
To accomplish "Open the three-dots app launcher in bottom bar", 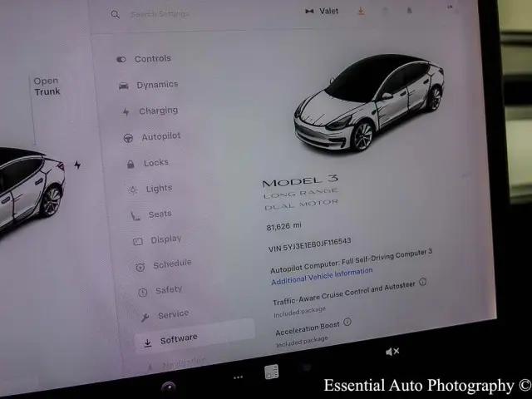I will coord(239,377).
